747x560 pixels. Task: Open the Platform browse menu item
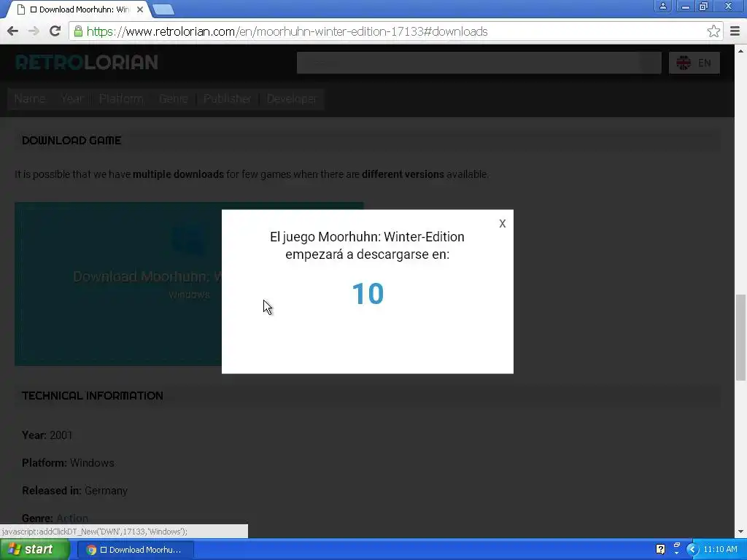click(121, 98)
